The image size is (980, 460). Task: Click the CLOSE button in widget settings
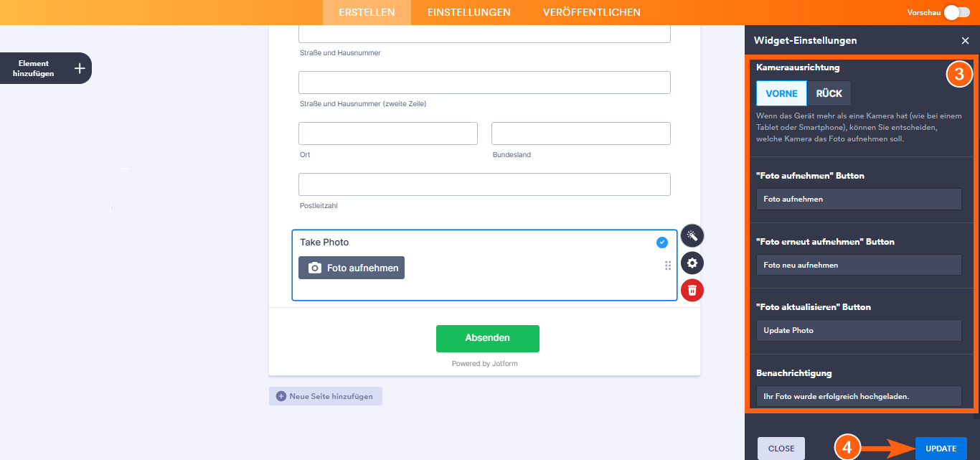[781, 449]
